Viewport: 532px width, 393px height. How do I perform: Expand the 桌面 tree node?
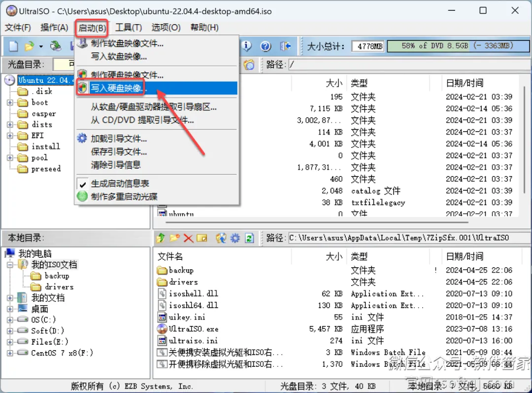pos(10,309)
